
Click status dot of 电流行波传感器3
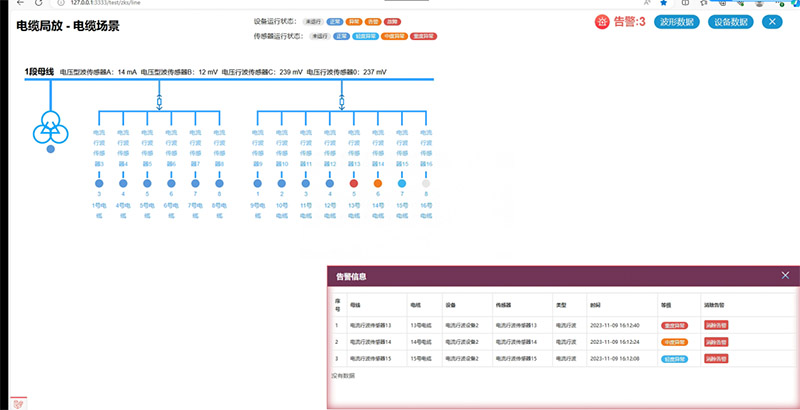pos(99,184)
